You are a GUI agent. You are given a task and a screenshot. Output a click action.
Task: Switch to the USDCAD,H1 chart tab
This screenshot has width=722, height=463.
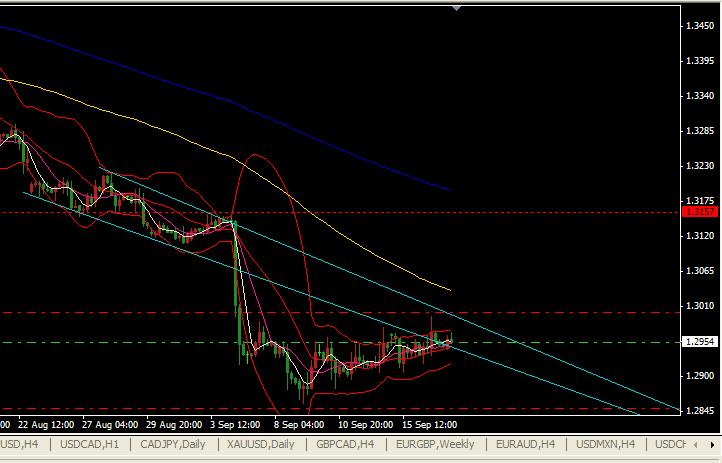tap(89, 444)
